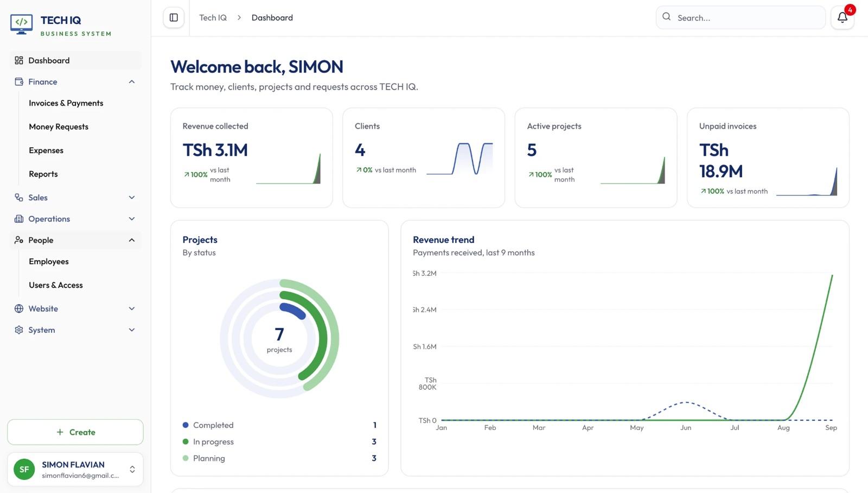Click the red notification count badge

850,10
